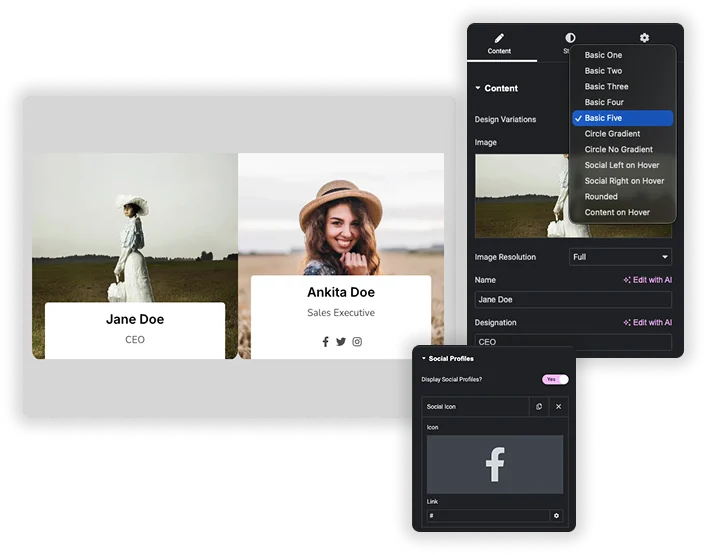Open the Image Resolution dropdown

620,257
